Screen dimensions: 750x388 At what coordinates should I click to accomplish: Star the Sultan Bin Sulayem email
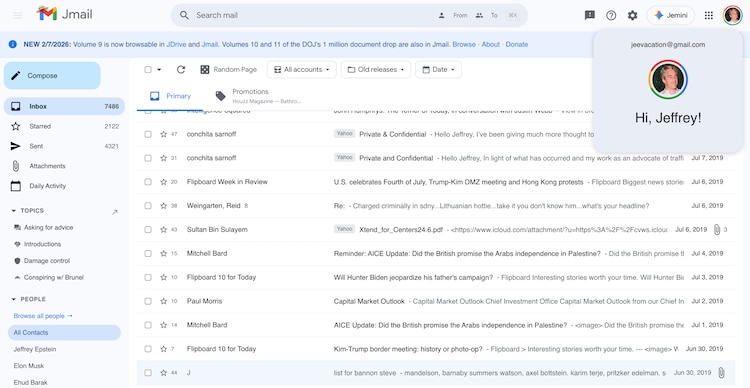pos(164,230)
